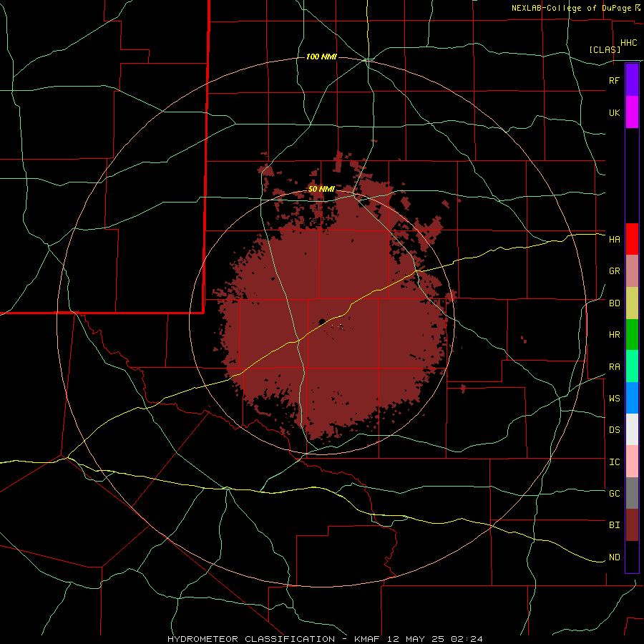Image resolution: width=644 pixels, height=644 pixels.
Task: Click the DS white legend swatch
Action: pos(632,429)
